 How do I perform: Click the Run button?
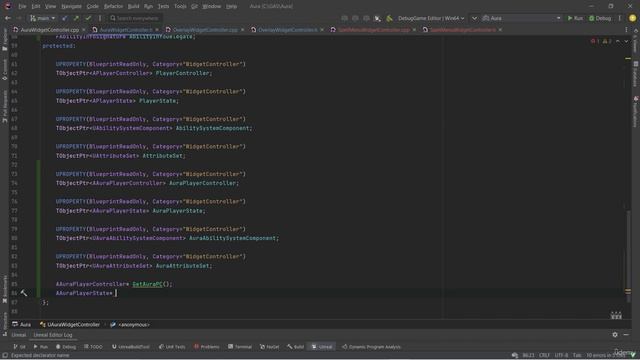coord(575,18)
